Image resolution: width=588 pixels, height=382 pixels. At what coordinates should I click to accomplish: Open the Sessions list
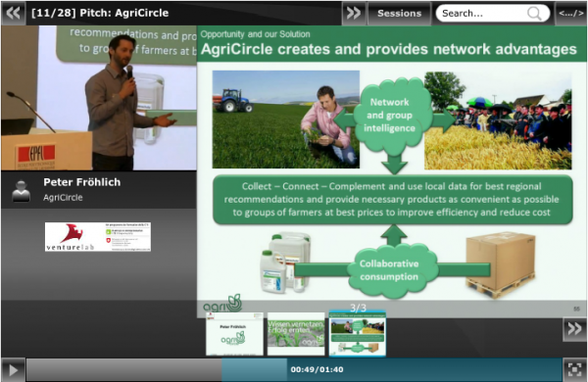400,13
